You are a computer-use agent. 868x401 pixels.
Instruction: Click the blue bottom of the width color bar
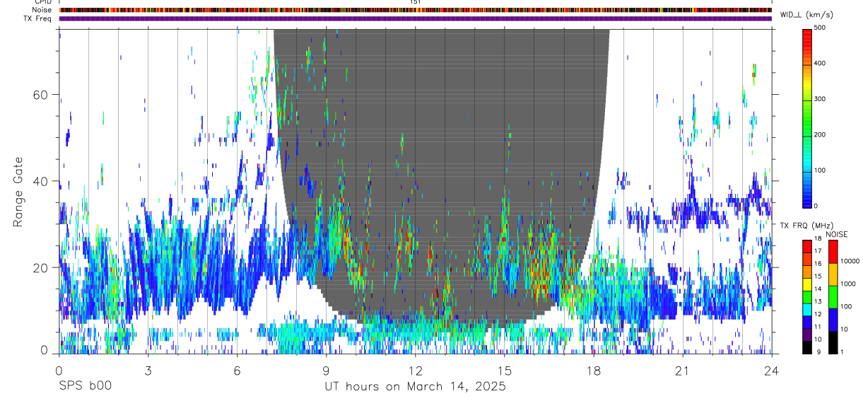point(807,199)
